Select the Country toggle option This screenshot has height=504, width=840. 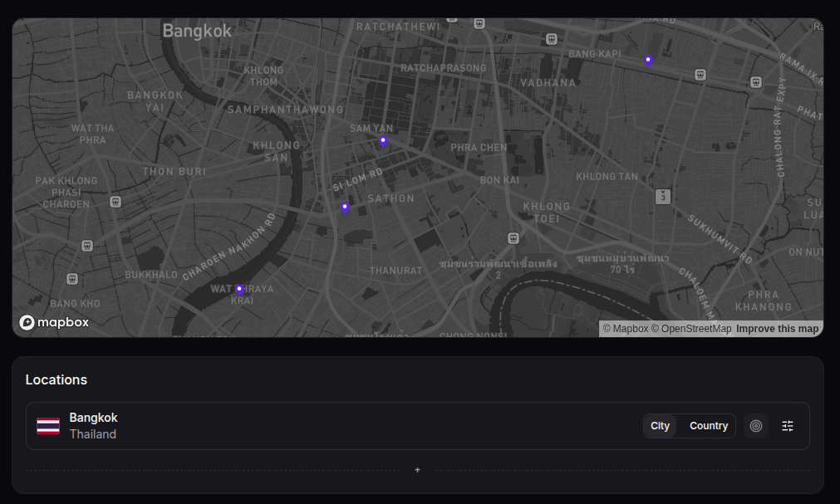pyautogui.click(x=709, y=426)
